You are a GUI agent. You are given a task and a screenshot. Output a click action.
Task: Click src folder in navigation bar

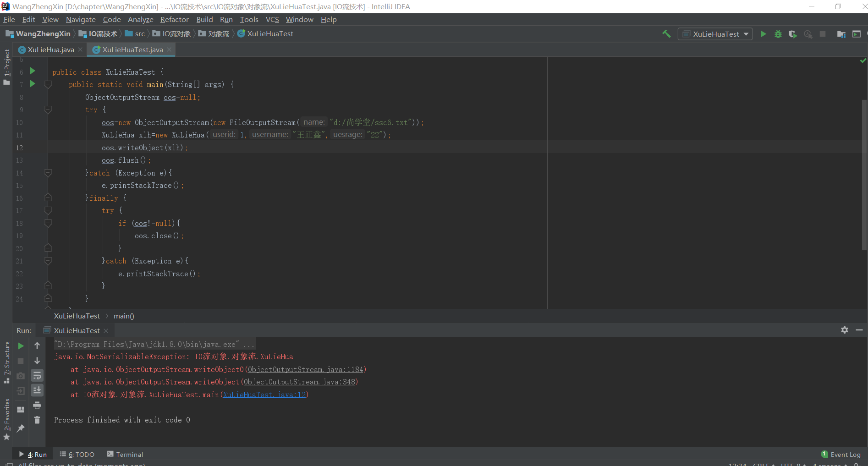point(135,33)
